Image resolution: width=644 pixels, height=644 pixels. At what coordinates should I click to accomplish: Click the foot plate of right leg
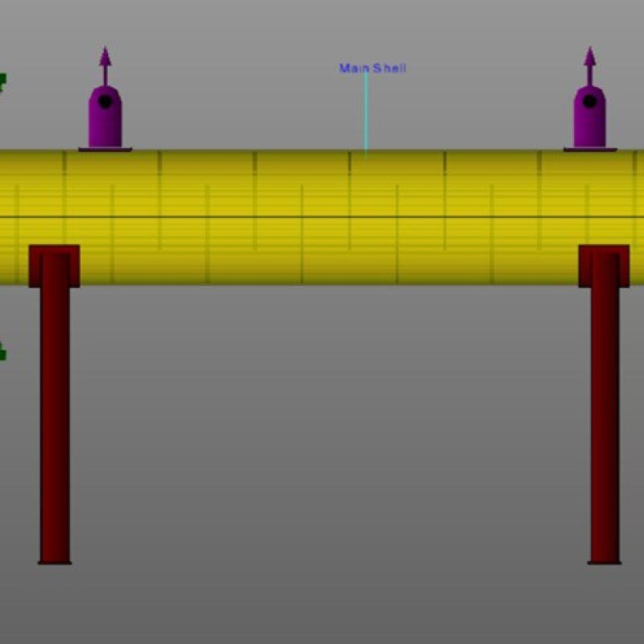(605, 562)
